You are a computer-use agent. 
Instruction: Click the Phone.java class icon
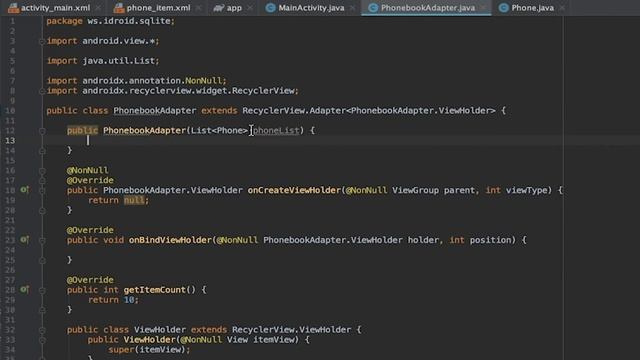tap(503, 8)
